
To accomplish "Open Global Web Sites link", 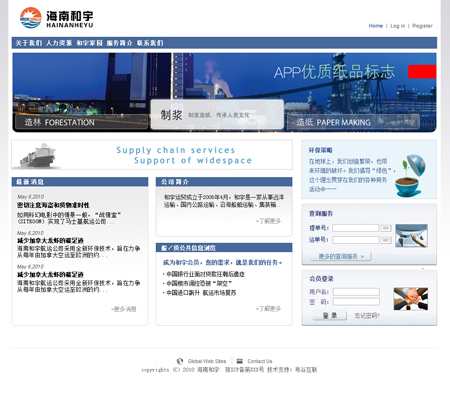I will (207, 361).
